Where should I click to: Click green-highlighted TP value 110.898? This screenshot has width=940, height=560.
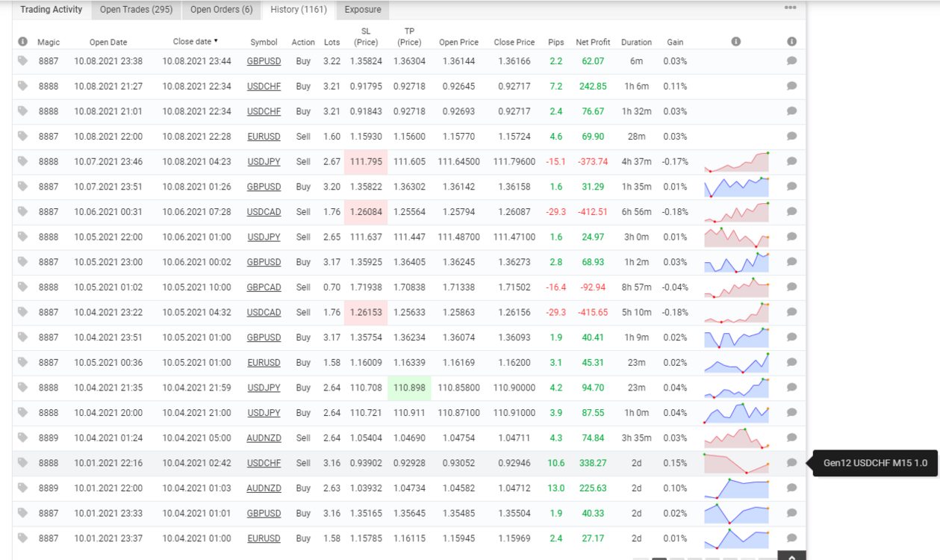coord(409,388)
